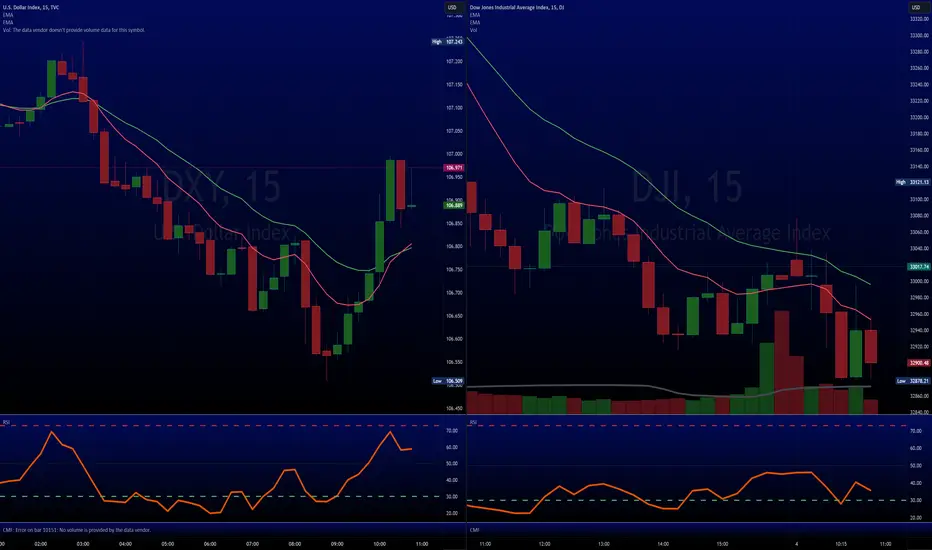Screen dimensions: 932x550
Task: Click the 14:00 time label on DJI chart
Action: pos(663,544)
